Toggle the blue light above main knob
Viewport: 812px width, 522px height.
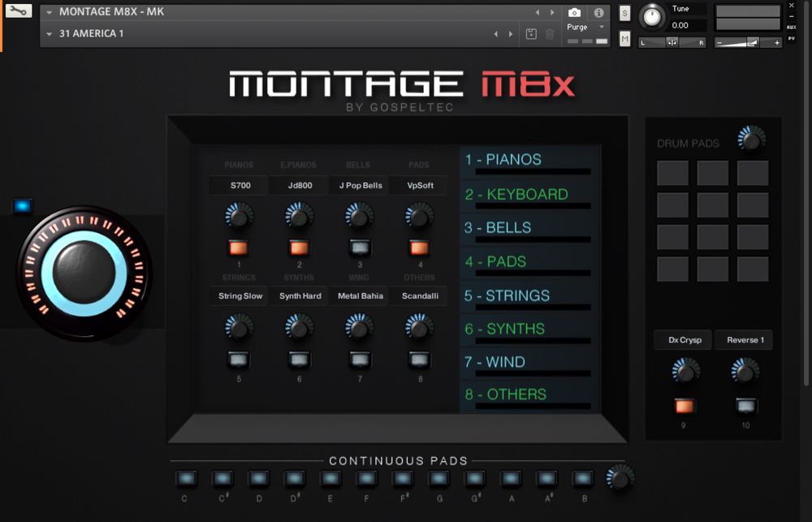coord(22,206)
